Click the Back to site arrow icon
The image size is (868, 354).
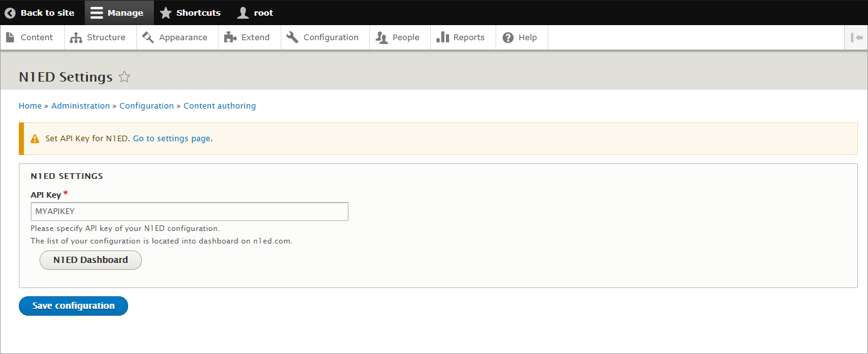click(x=10, y=13)
